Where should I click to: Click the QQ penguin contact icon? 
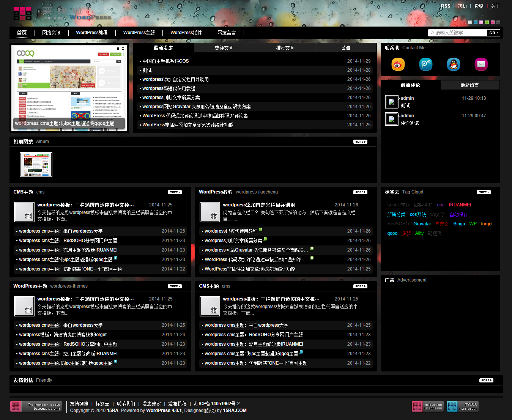453,64
